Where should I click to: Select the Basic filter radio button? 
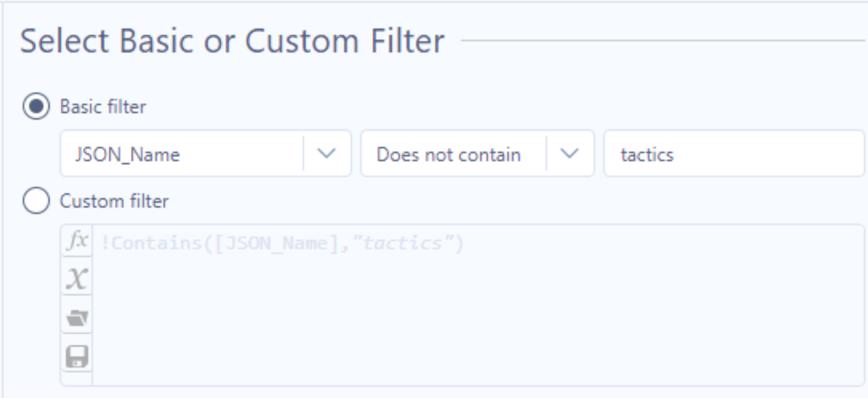tap(36, 107)
